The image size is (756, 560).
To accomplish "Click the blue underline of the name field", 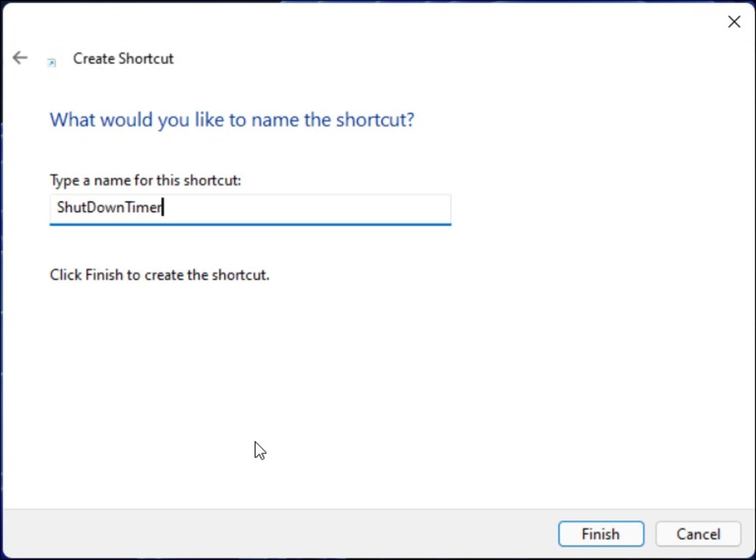I will click(x=250, y=224).
